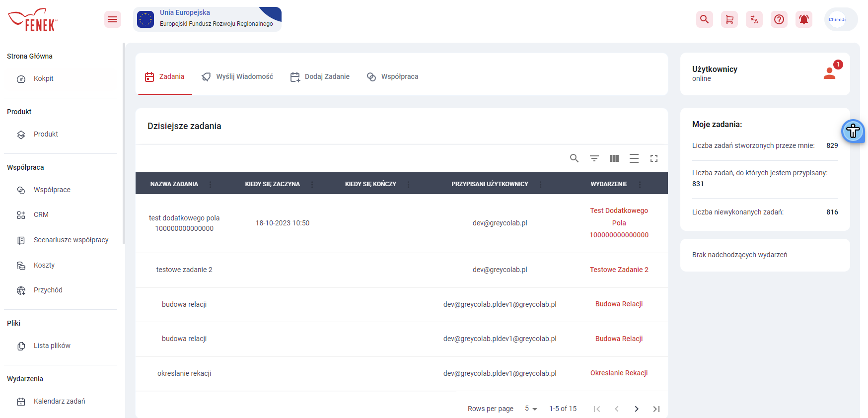Click the Unia Europejska banner
The image size is (868, 418).
click(x=207, y=19)
